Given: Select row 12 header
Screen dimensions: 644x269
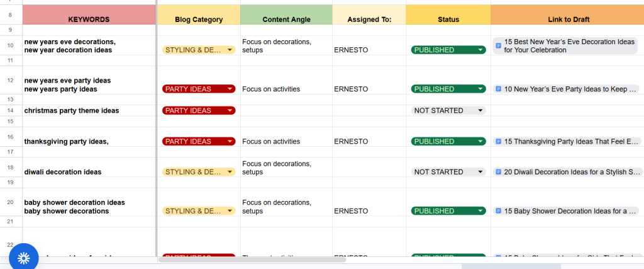Looking at the screenshot, I should [11, 80].
